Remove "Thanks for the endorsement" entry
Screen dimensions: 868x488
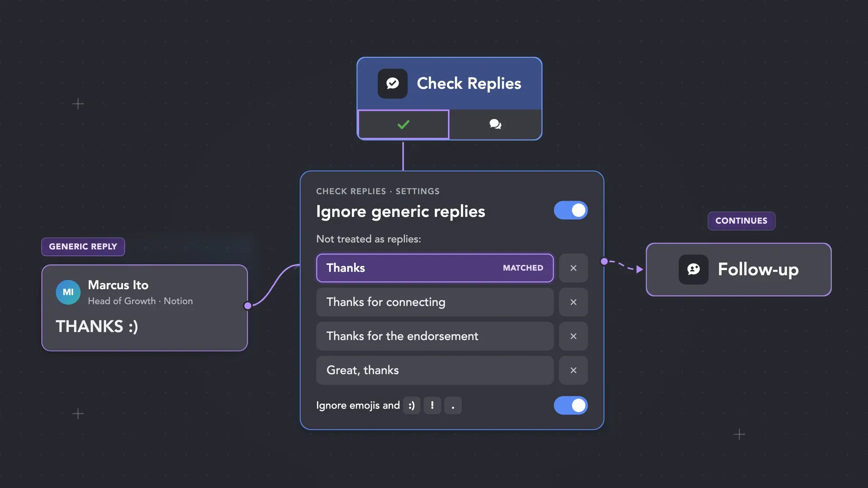[x=573, y=336]
